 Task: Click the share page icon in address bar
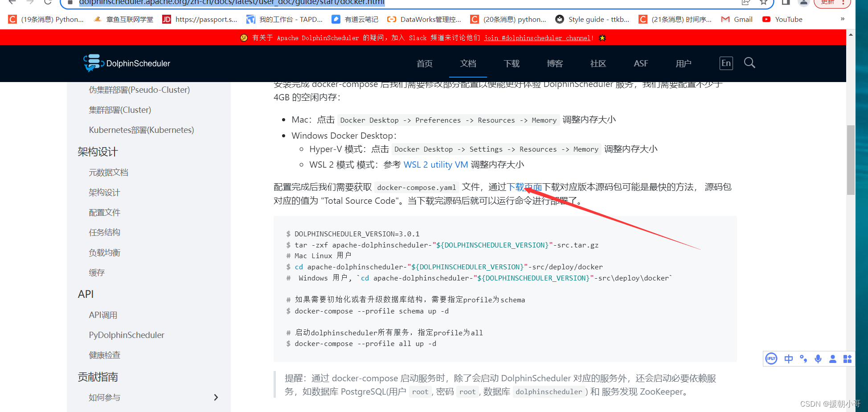click(x=745, y=2)
